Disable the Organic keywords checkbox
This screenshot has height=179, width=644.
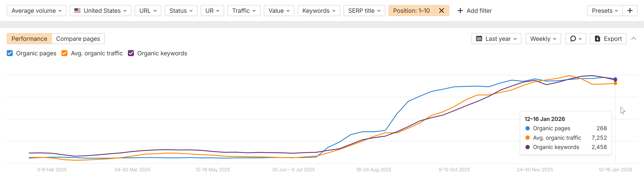point(131,53)
